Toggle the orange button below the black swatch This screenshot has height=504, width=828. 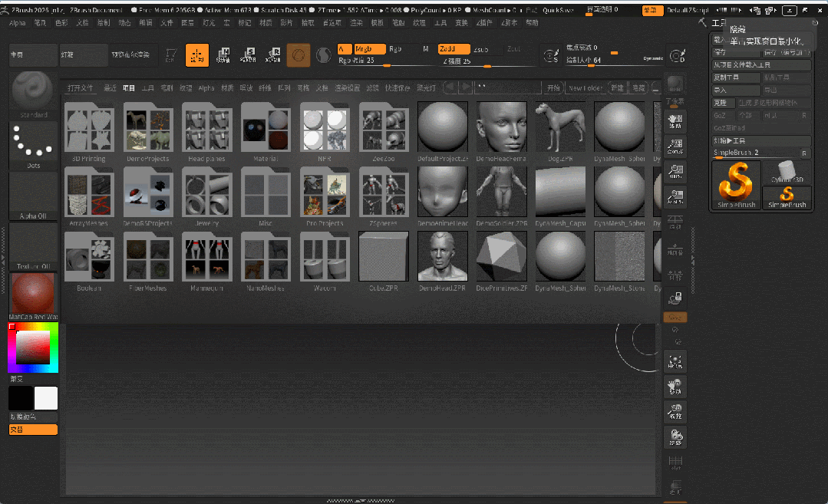[33, 430]
